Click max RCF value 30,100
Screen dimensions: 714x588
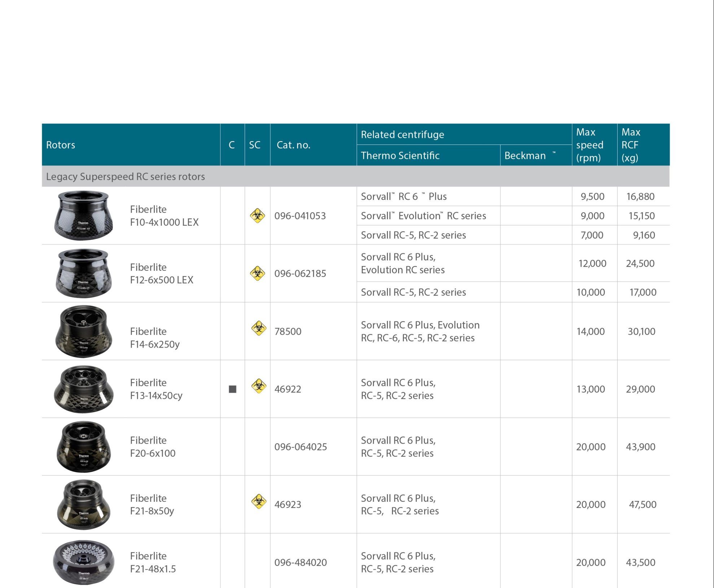[x=641, y=331]
